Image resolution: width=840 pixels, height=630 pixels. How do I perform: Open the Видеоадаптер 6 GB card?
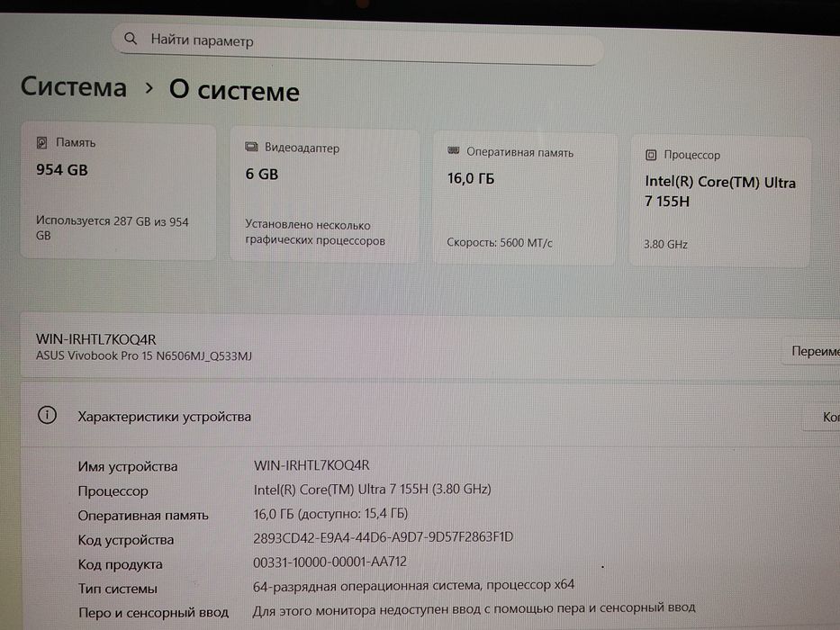[325, 195]
